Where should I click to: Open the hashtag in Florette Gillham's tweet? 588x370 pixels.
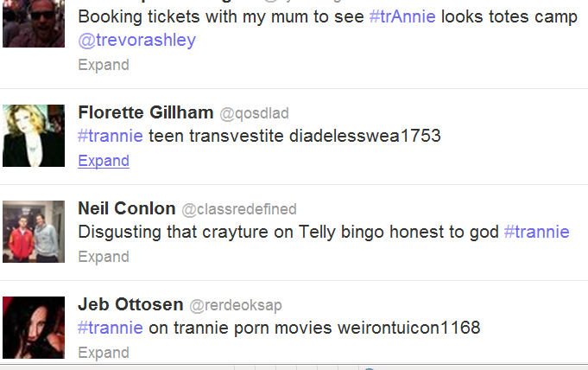pyautogui.click(x=111, y=136)
